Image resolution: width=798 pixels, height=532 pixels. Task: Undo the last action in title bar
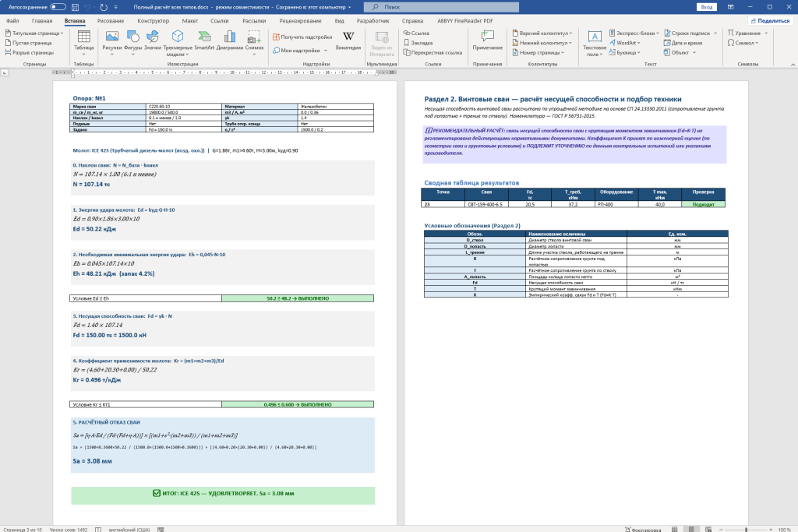point(87,7)
